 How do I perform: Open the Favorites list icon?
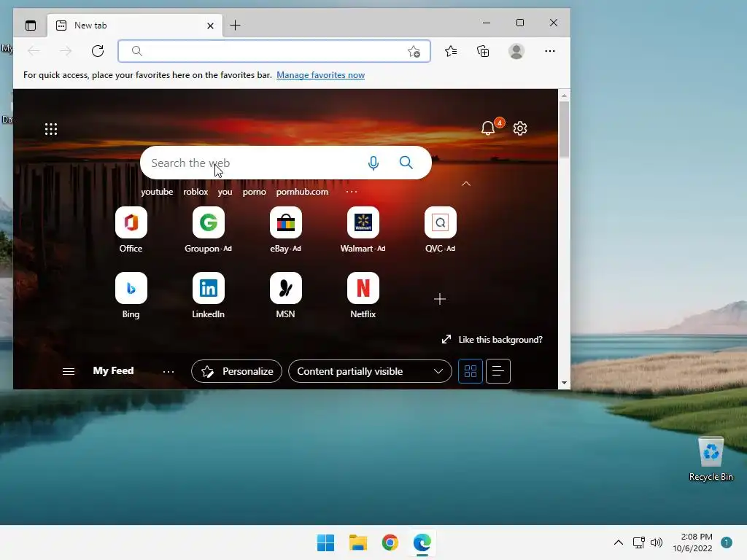[x=451, y=51]
